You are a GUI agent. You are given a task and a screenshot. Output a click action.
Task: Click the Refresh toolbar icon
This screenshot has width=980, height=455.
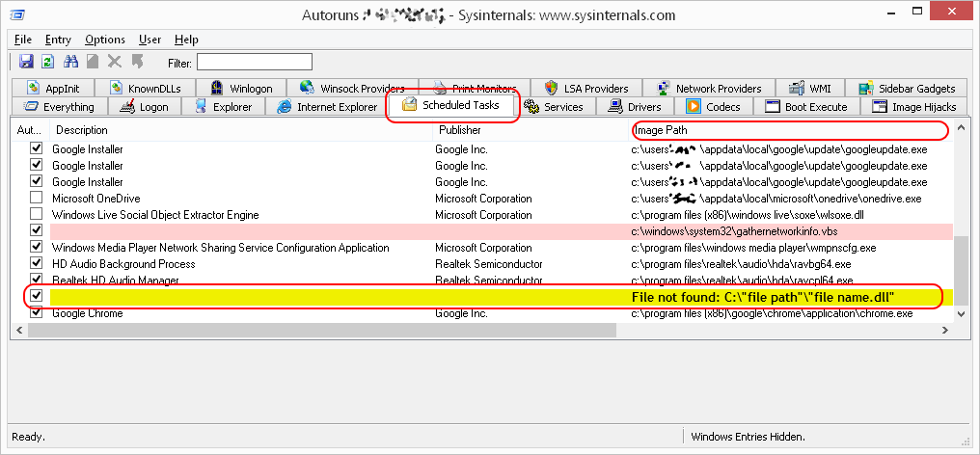tap(47, 62)
